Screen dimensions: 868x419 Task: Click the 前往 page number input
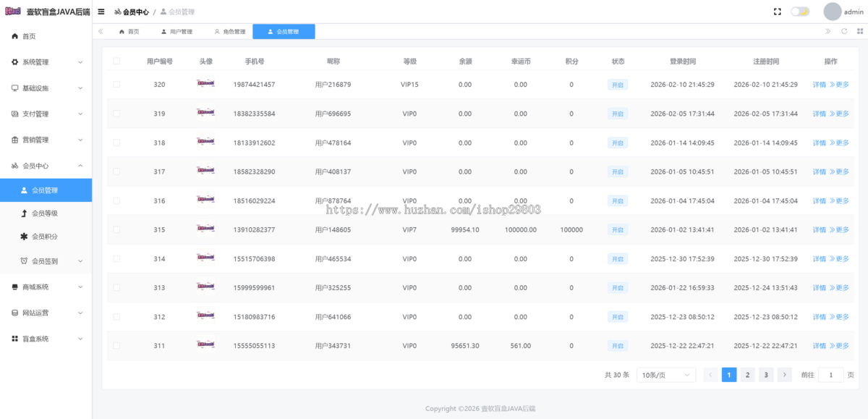pyautogui.click(x=831, y=375)
